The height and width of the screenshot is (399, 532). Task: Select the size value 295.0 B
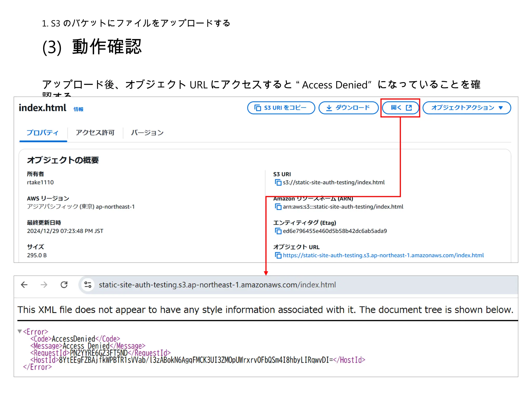(x=37, y=255)
